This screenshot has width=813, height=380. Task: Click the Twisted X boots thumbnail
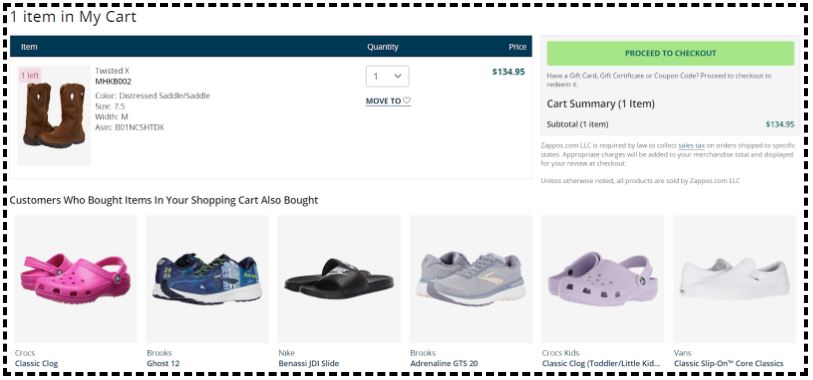(54, 115)
